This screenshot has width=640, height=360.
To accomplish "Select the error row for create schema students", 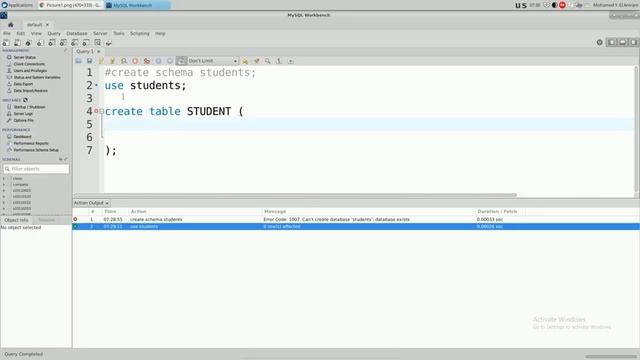I will pos(355,220).
